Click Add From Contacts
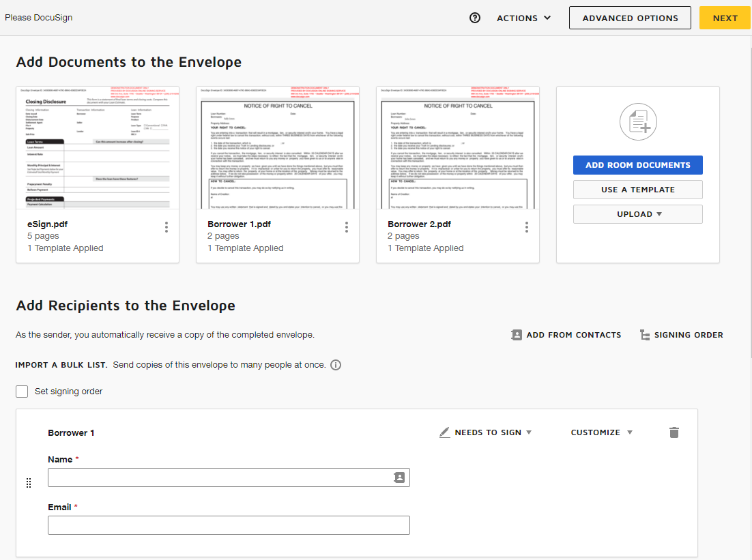The image size is (752, 560). pos(566,335)
